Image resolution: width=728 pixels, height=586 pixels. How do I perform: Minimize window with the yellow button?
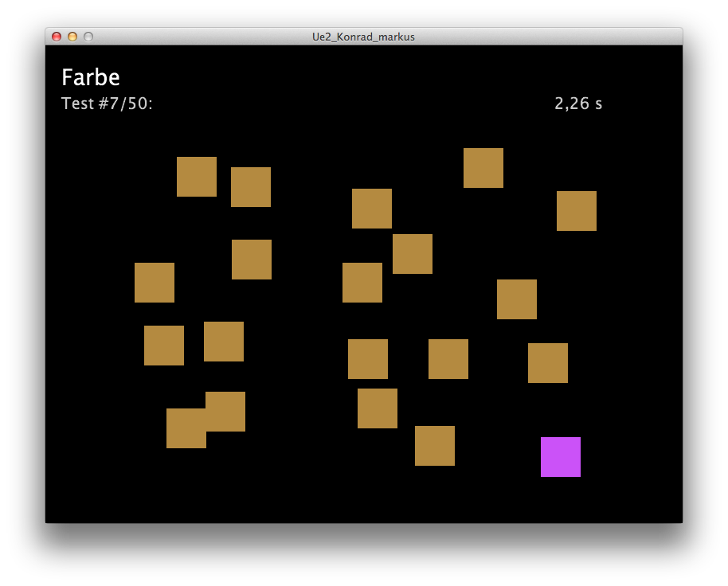pos(72,37)
